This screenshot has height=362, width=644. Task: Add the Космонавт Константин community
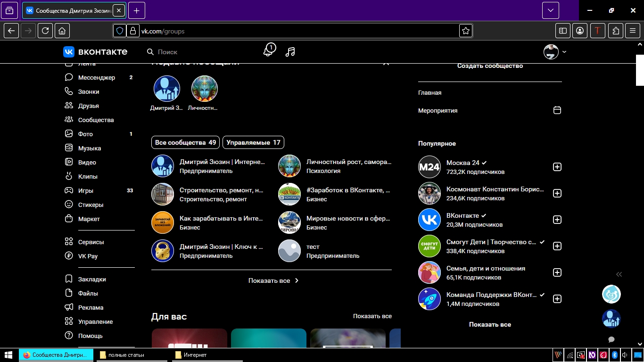pyautogui.click(x=557, y=193)
